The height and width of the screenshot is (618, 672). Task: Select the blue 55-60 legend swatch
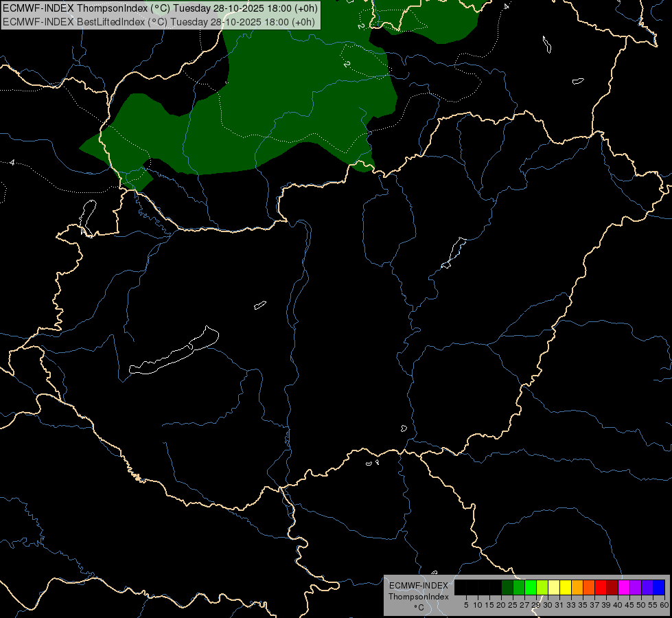click(x=659, y=587)
